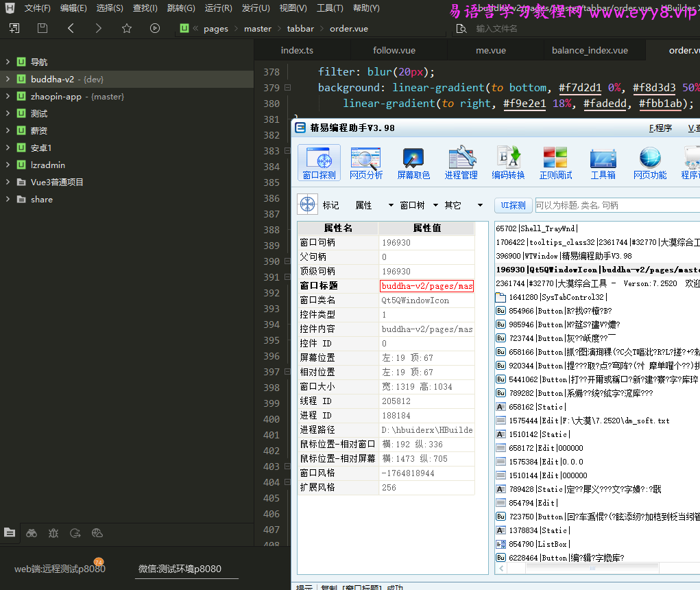Open the 网页分析 web analysis tool
This screenshot has width=700, height=590.
point(365,163)
